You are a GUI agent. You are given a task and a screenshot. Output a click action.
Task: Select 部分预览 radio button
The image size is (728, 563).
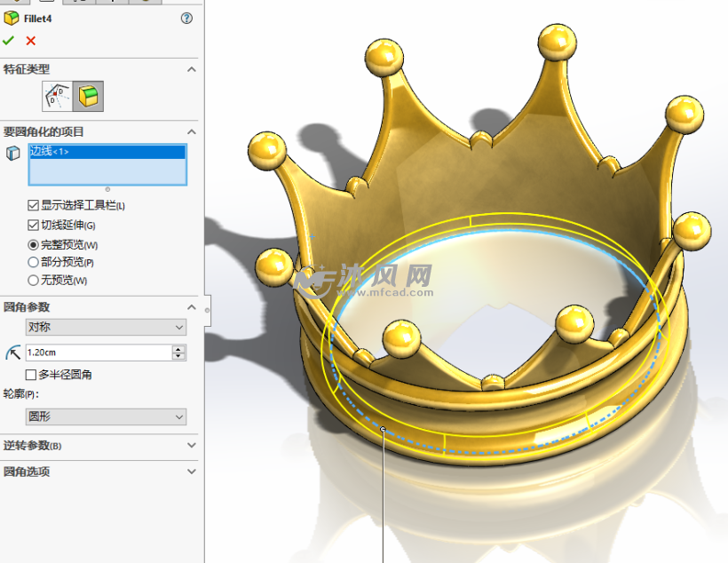tap(33, 262)
